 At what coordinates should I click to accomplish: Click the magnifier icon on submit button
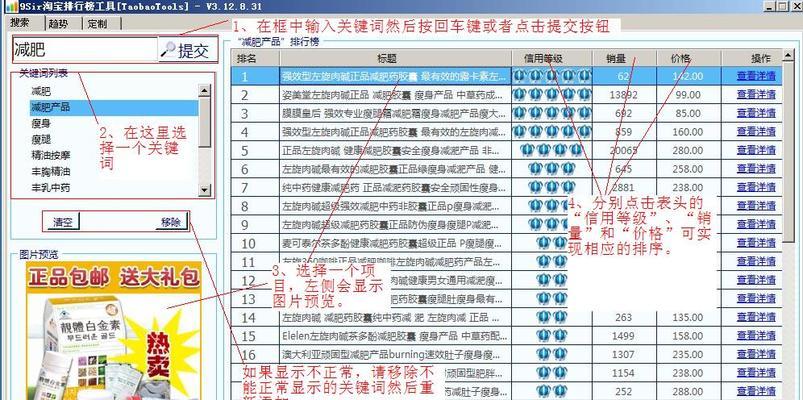click(x=168, y=49)
